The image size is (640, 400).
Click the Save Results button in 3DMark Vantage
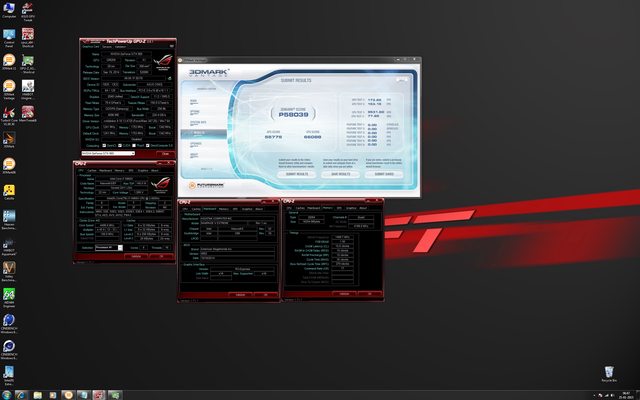[x=340, y=174]
